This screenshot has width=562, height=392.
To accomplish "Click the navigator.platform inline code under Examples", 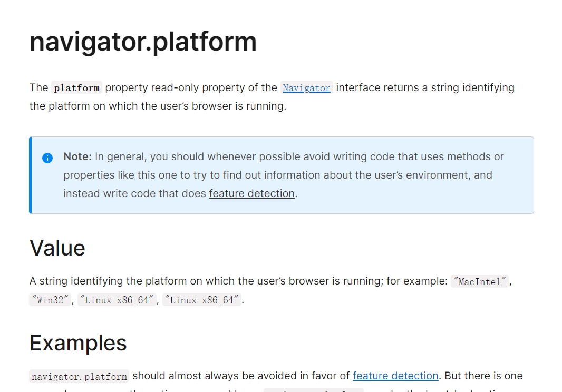I will point(79,376).
